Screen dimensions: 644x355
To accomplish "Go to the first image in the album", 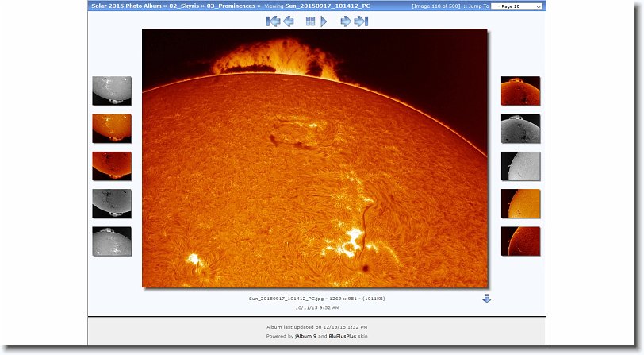I will point(273,21).
